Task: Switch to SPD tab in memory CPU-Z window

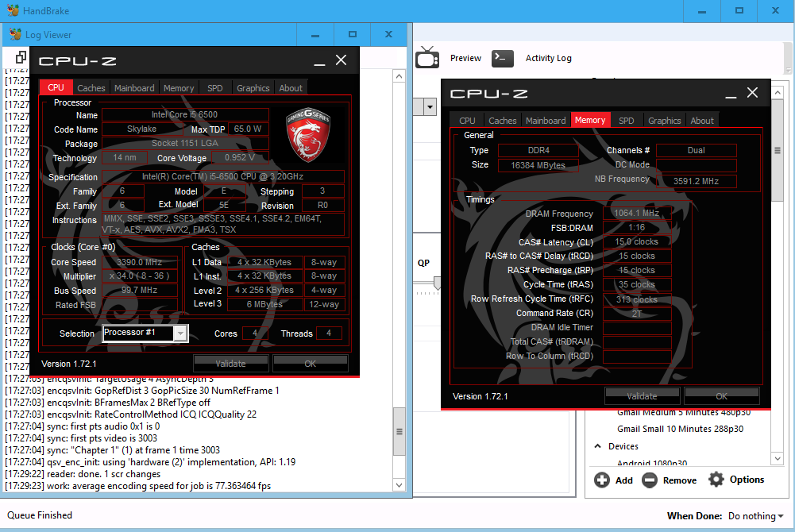Action: (626, 121)
